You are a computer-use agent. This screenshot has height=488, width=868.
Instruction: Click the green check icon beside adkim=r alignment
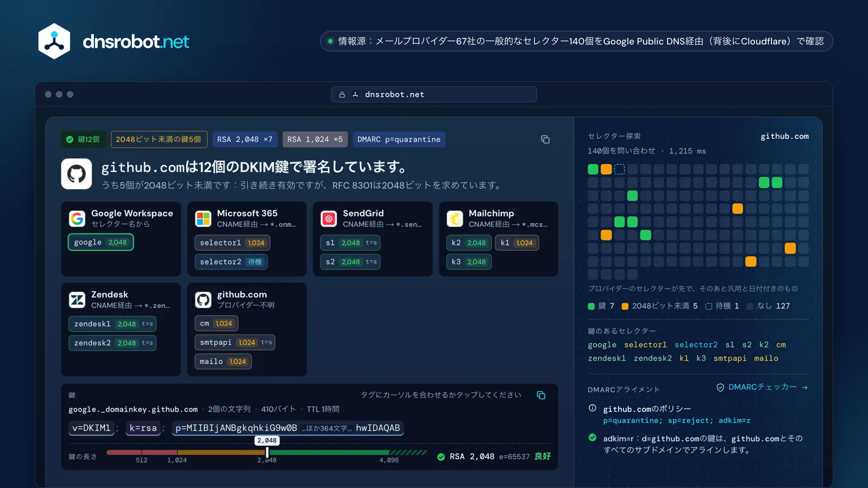click(592, 438)
